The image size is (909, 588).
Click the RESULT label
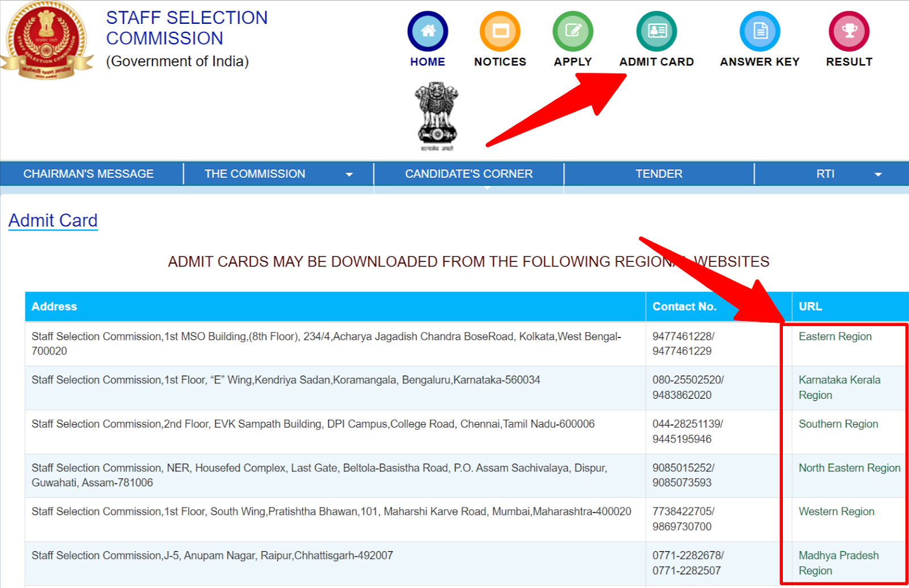849,62
